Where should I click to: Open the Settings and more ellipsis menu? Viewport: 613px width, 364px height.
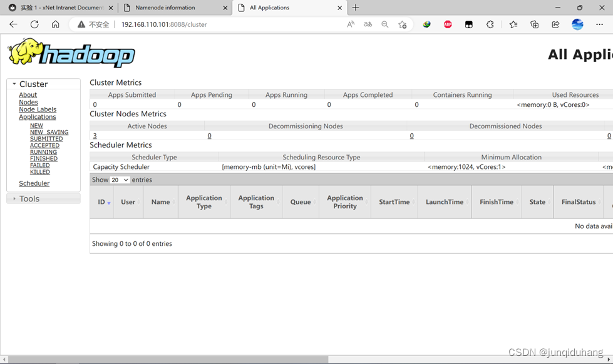pyautogui.click(x=599, y=24)
